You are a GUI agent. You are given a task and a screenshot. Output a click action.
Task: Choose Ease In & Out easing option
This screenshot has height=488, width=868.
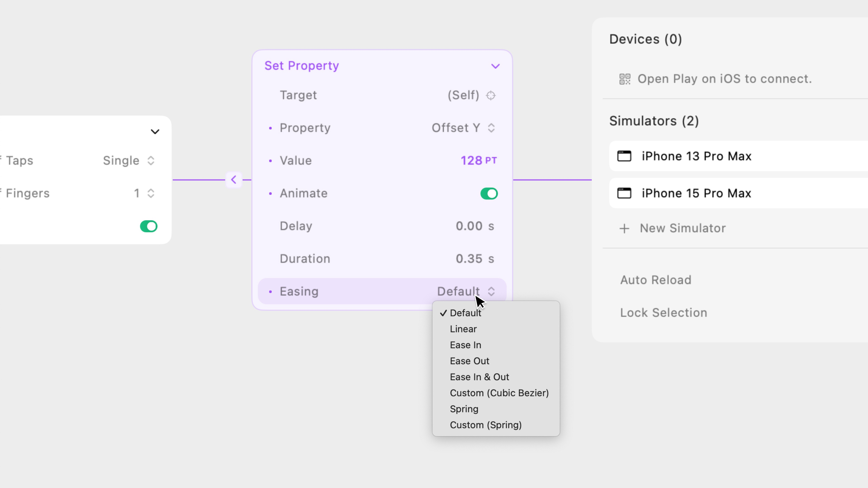tap(479, 377)
